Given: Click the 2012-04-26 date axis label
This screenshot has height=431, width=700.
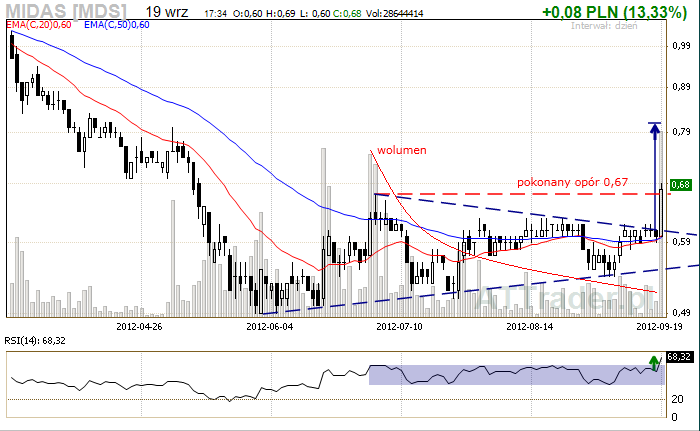Looking at the screenshot, I should [139, 326].
